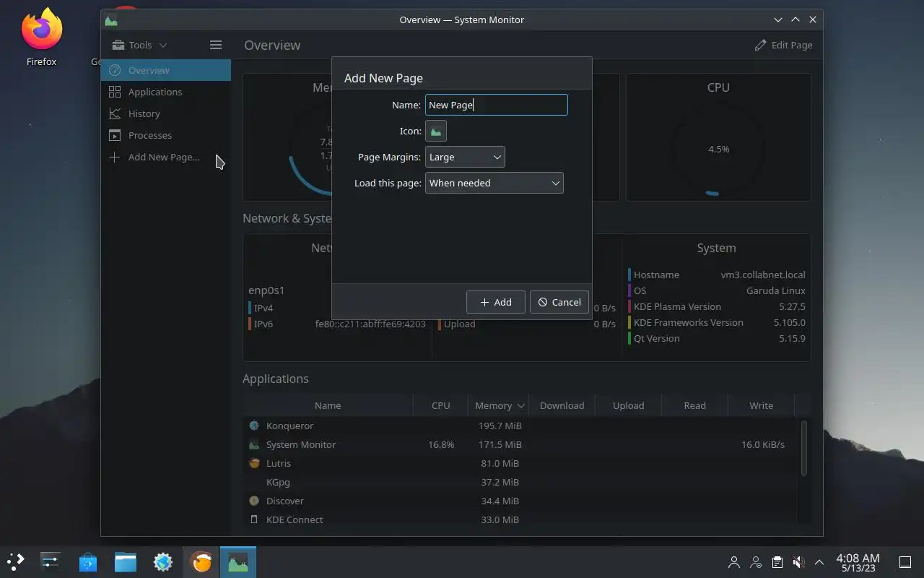Screen dimensions: 924x578
Task: Switch to the orange app in taskbar
Action: tap(201, 561)
